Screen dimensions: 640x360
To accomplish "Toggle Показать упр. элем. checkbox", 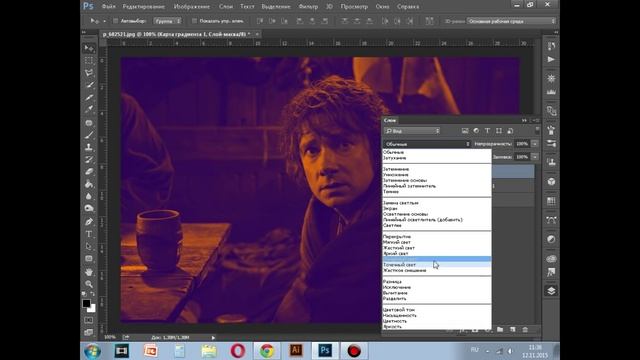I will pos(194,21).
